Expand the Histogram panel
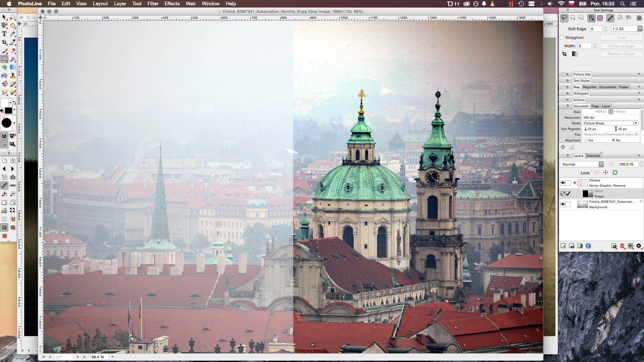Image resolution: width=644 pixels, height=362 pixels. pos(568,94)
